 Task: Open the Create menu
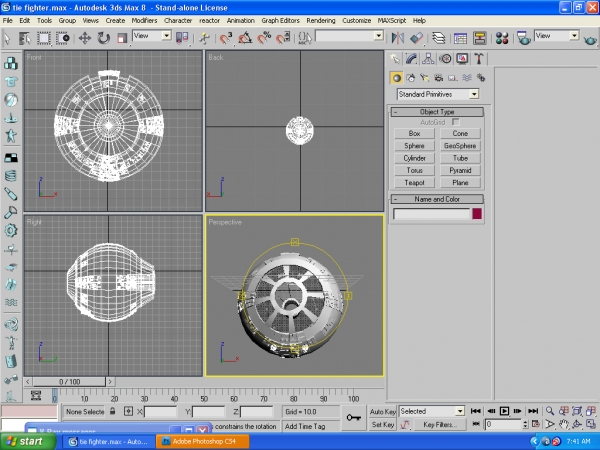click(x=115, y=21)
